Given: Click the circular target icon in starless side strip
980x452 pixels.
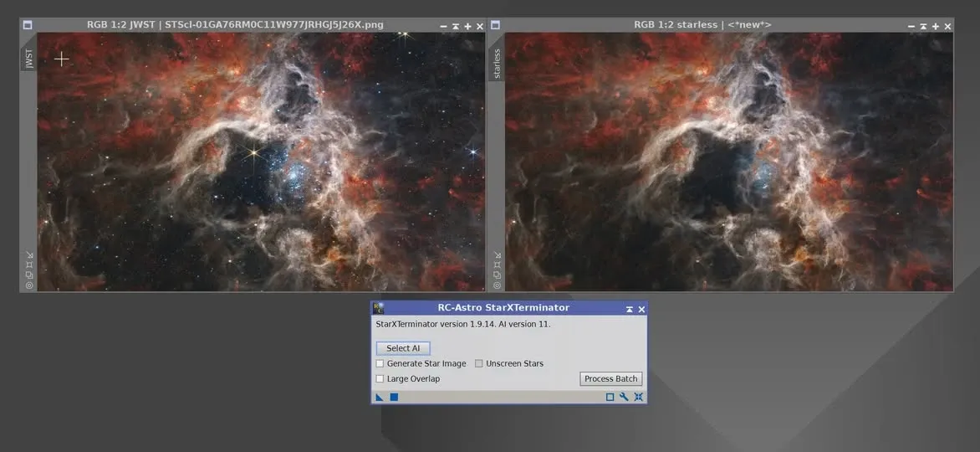Looking at the screenshot, I should [497, 285].
